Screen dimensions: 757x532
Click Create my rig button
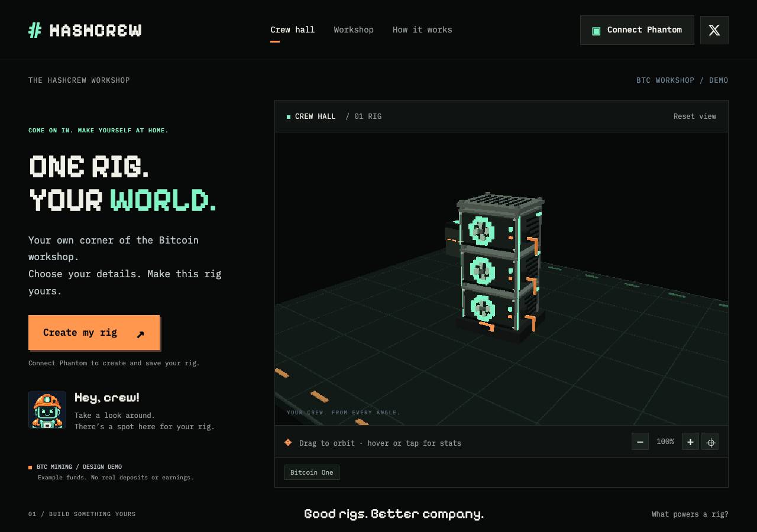[x=94, y=332]
